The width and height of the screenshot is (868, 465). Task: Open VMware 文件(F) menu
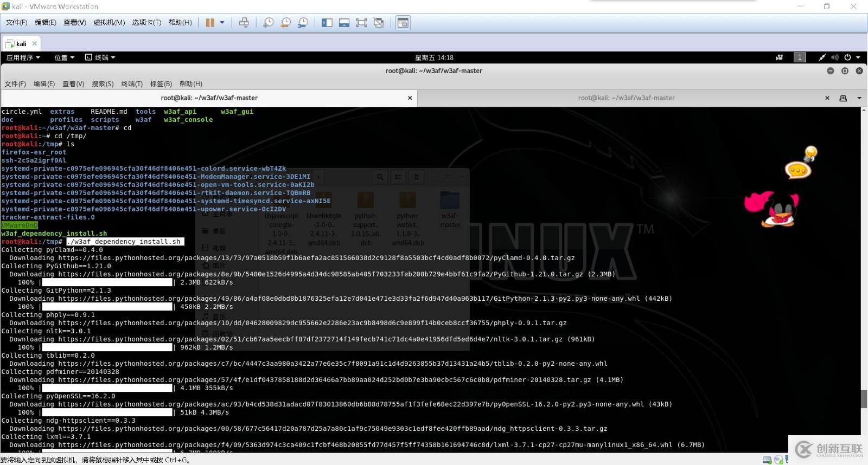[x=16, y=23]
